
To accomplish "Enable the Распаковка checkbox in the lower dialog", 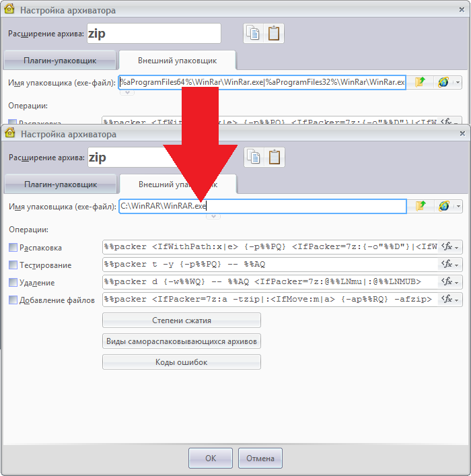I will [x=13, y=248].
